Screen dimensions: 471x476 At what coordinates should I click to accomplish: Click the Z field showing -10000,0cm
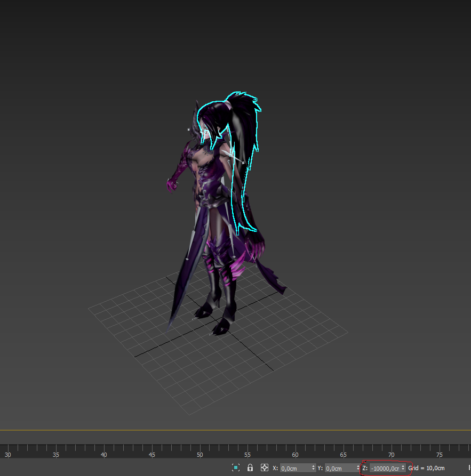[385, 468]
